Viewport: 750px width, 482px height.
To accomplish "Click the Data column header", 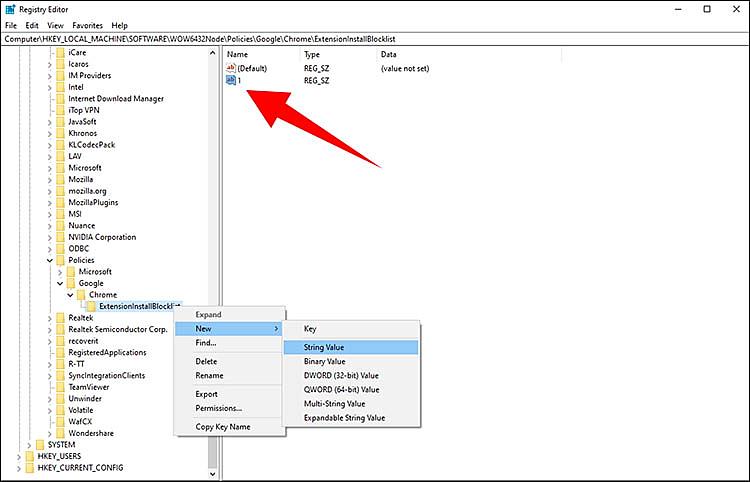I will click(469, 55).
